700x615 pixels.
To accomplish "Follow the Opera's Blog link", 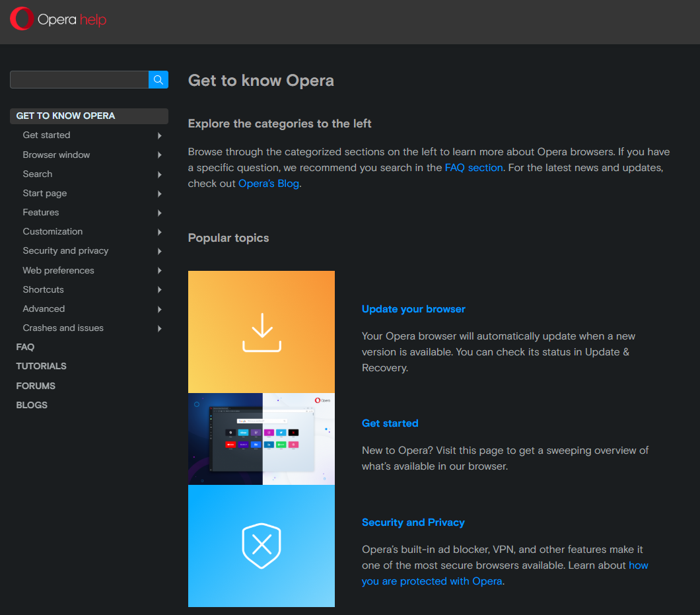I will [x=269, y=184].
